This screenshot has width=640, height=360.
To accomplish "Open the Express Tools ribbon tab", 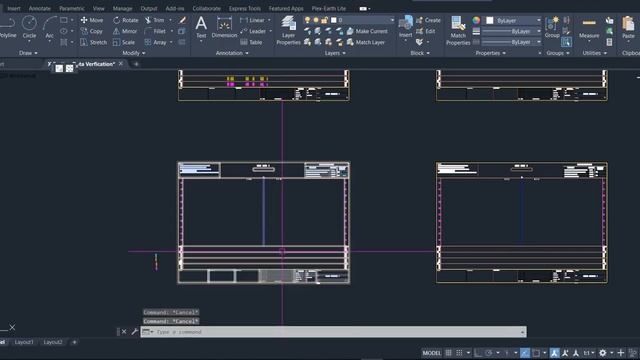I will pos(244,9).
